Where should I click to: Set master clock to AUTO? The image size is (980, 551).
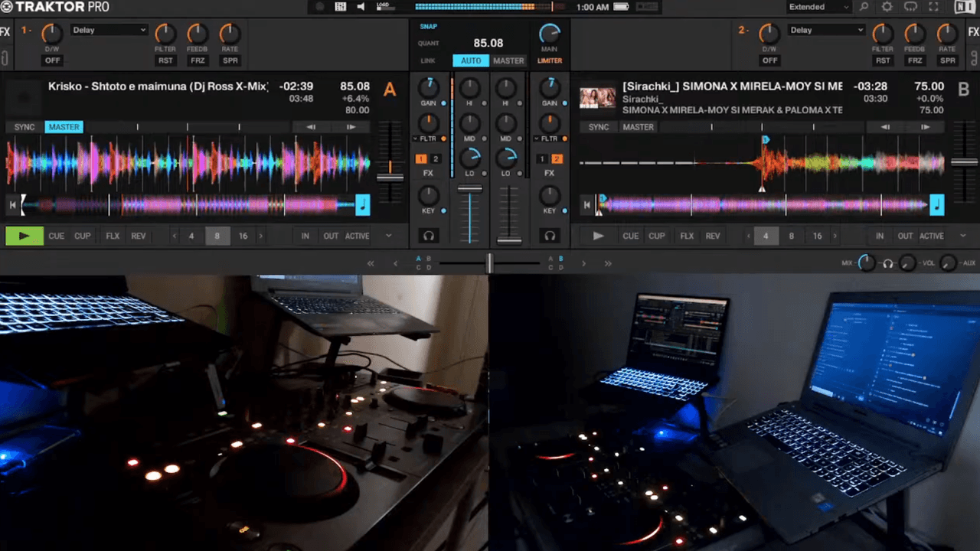coord(471,60)
